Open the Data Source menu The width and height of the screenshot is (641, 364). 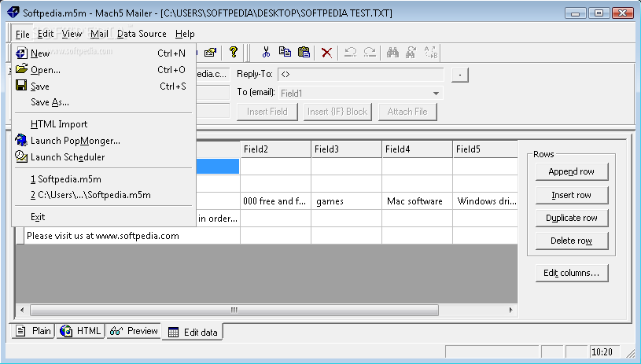[x=142, y=34]
